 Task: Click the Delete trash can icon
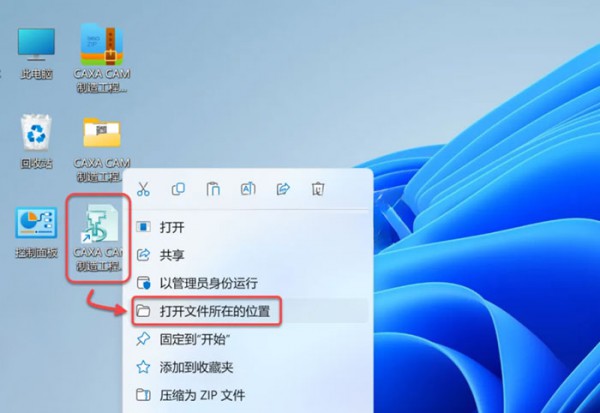(318, 189)
